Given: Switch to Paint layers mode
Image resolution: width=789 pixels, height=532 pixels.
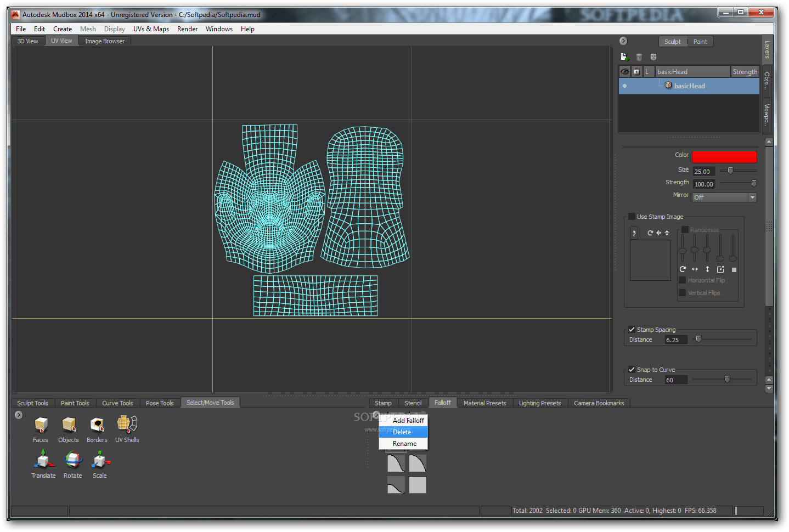Looking at the screenshot, I should [x=700, y=42].
